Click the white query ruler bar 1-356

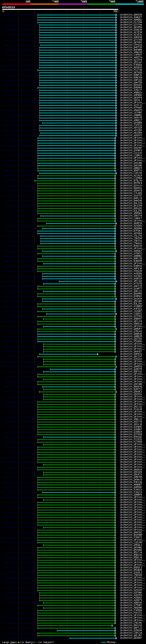point(60,10)
